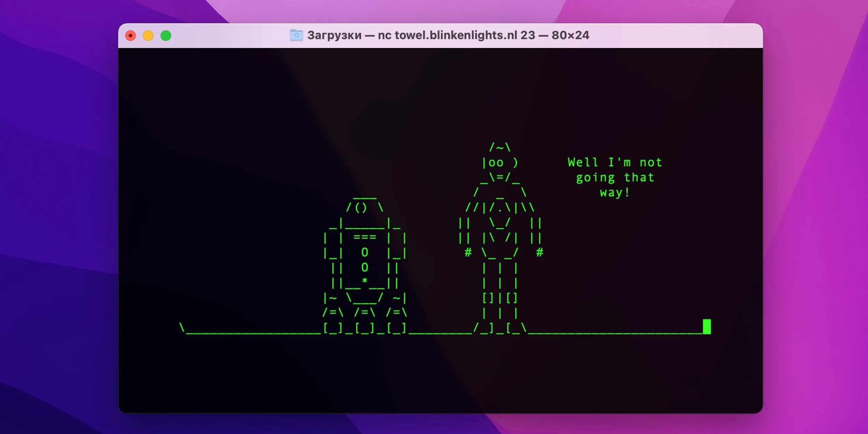The image size is (868, 434).
Task: Click the text 'Well I'm not'
Action: coord(615,162)
